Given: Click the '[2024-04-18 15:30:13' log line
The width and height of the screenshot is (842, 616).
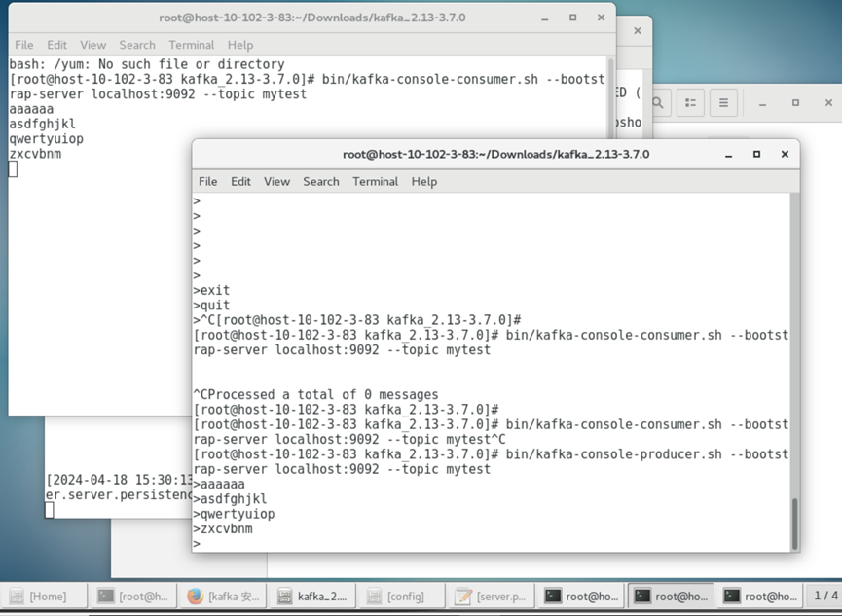Looking at the screenshot, I should 119,480.
